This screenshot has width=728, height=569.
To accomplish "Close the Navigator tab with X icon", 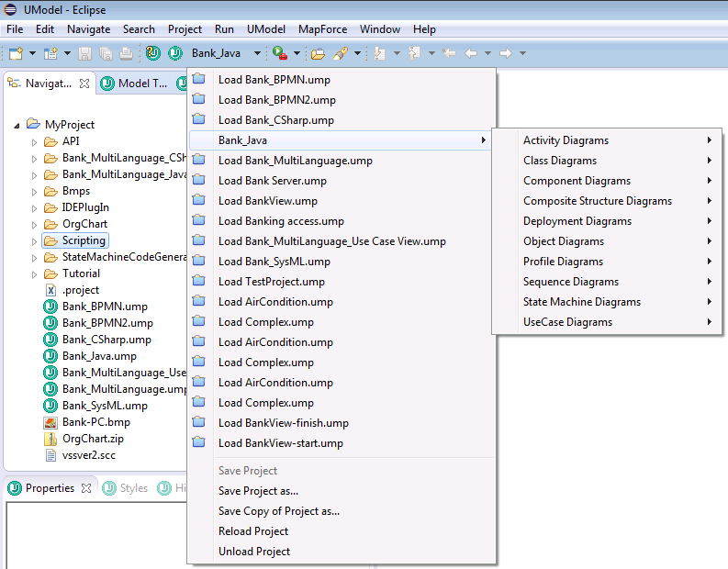I will click(84, 83).
